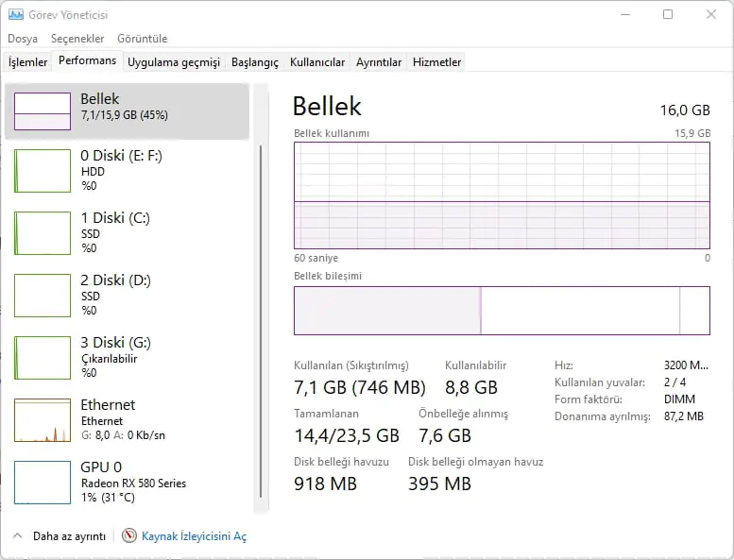Click the '2 / 4' slots used value
The width and height of the screenshot is (734, 560).
[674, 382]
